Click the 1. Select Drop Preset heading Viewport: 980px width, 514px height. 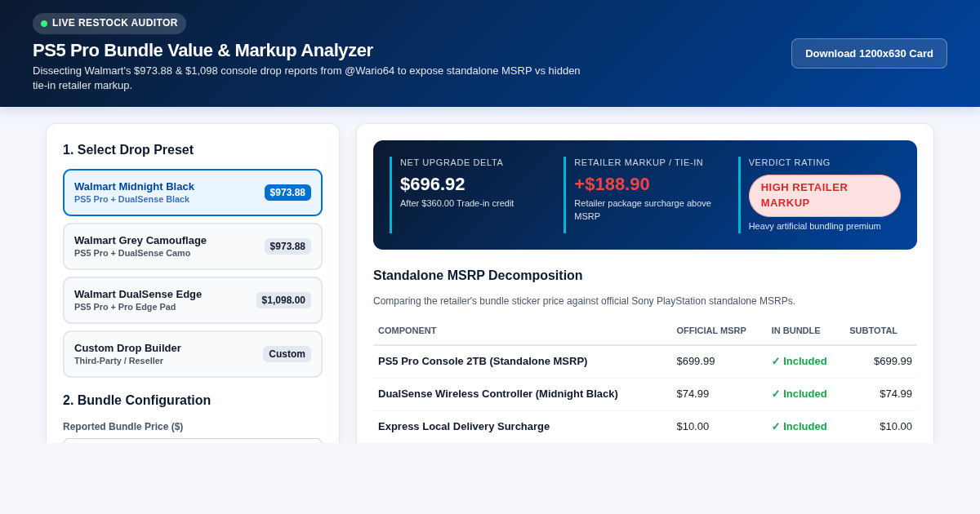click(128, 150)
